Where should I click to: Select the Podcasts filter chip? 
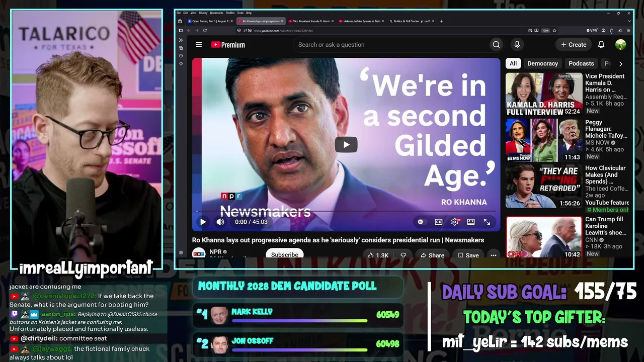[x=581, y=63]
